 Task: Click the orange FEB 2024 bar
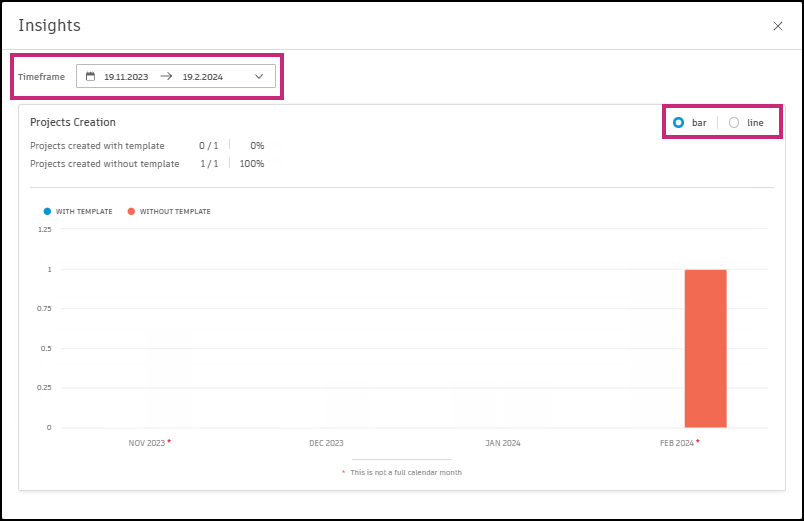click(706, 348)
